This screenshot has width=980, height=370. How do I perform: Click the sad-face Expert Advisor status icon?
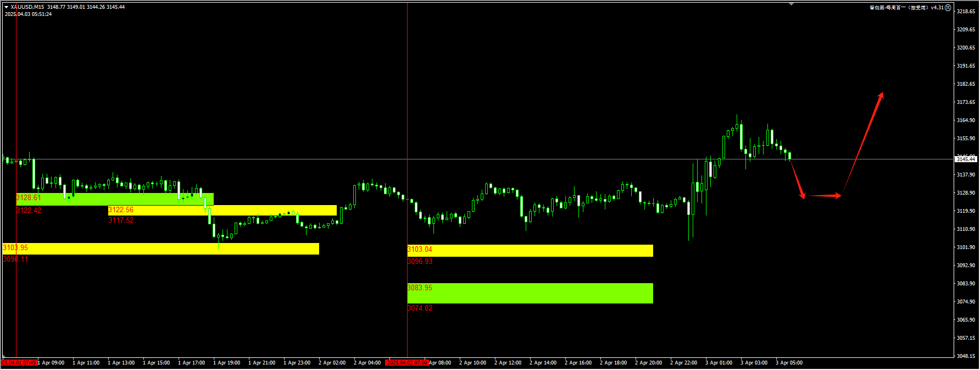[x=948, y=8]
